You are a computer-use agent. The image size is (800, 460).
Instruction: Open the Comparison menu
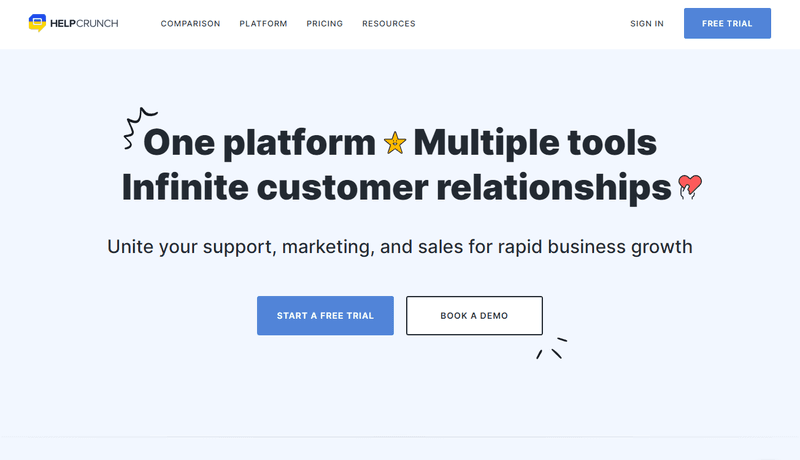(190, 24)
